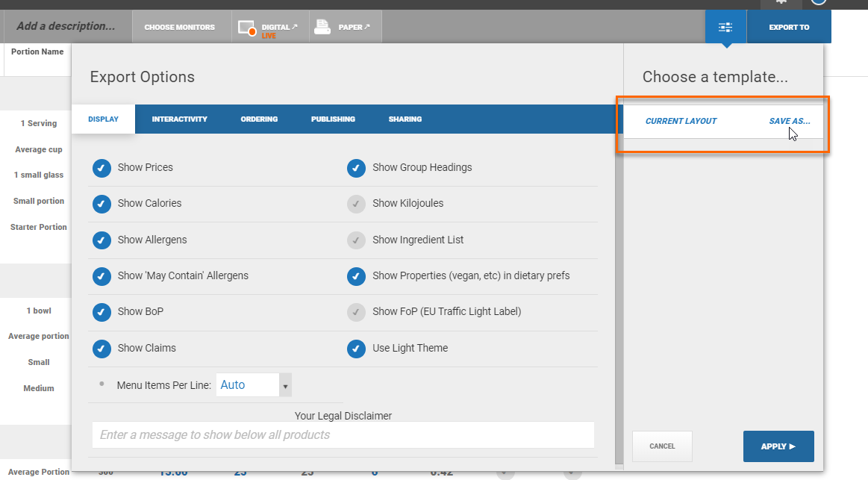
Task: Turn on Show FoP traffic light label
Action: click(356, 312)
